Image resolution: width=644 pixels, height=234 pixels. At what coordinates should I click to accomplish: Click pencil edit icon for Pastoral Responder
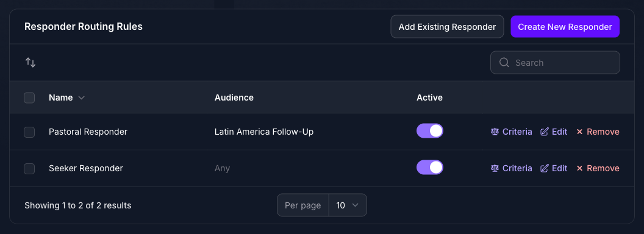pos(544,132)
